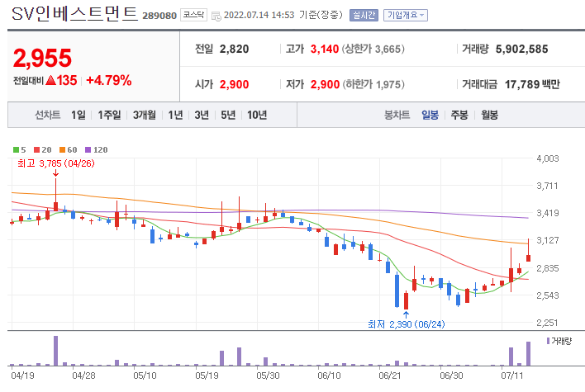Screen dimensions: 585x392
Task: Click the lower limit text 하한가 1,975
Action: tap(373, 84)
